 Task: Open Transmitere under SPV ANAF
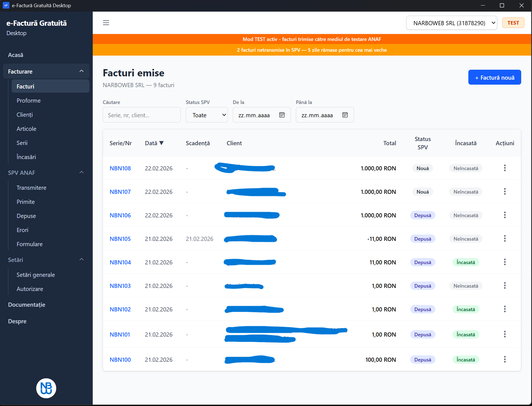point(31,188)
